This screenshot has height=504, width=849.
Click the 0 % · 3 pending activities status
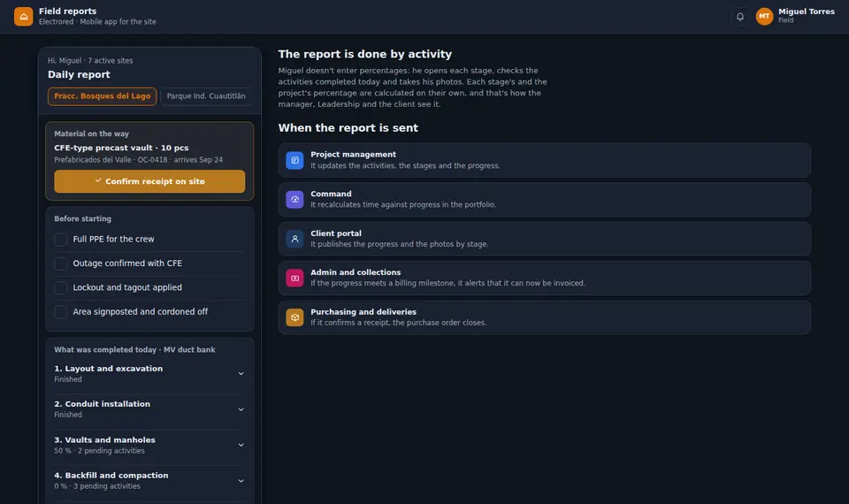pyautogui.click(x=97, y=486)
